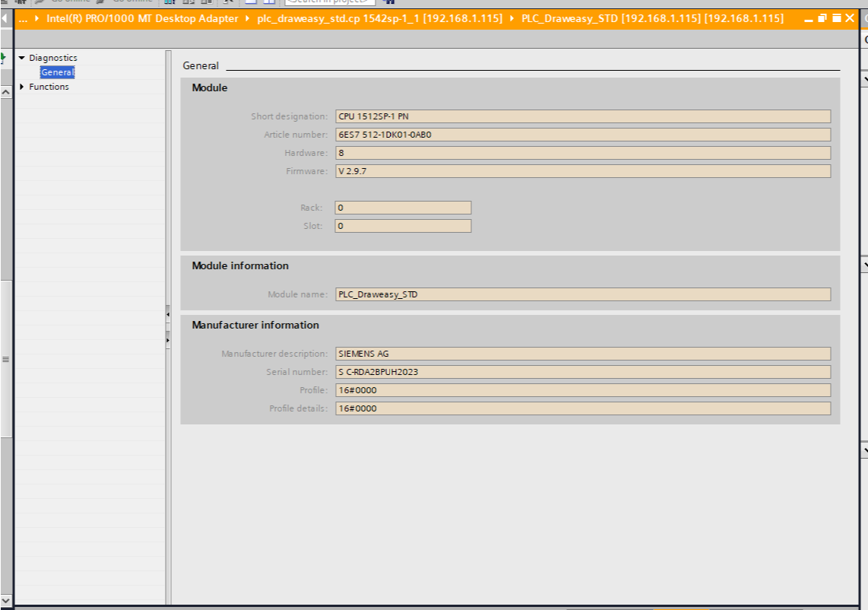This screenshot has width=868, height=610.
Task: Click the Slot field
Action: pos(403,226)
